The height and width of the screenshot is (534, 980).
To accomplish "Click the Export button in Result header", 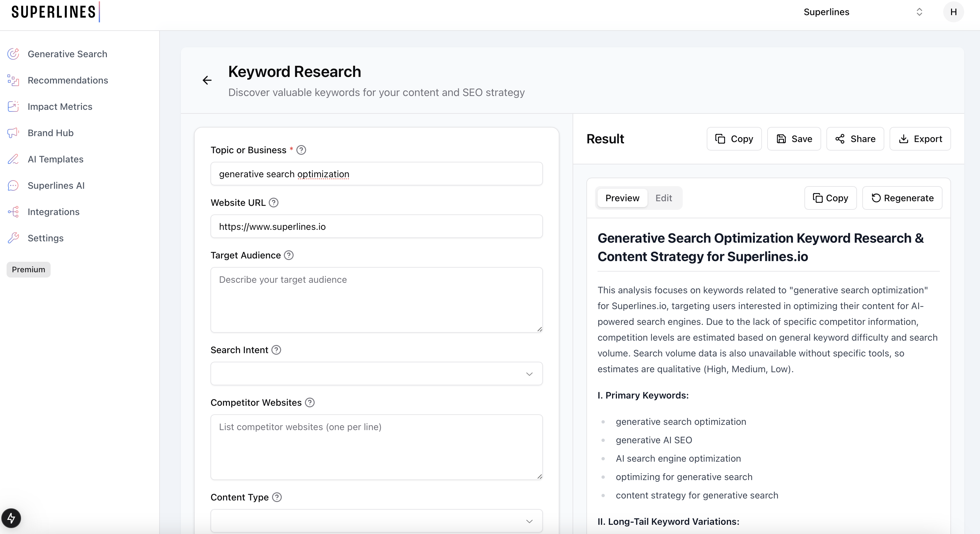I will tap(920, 139).
